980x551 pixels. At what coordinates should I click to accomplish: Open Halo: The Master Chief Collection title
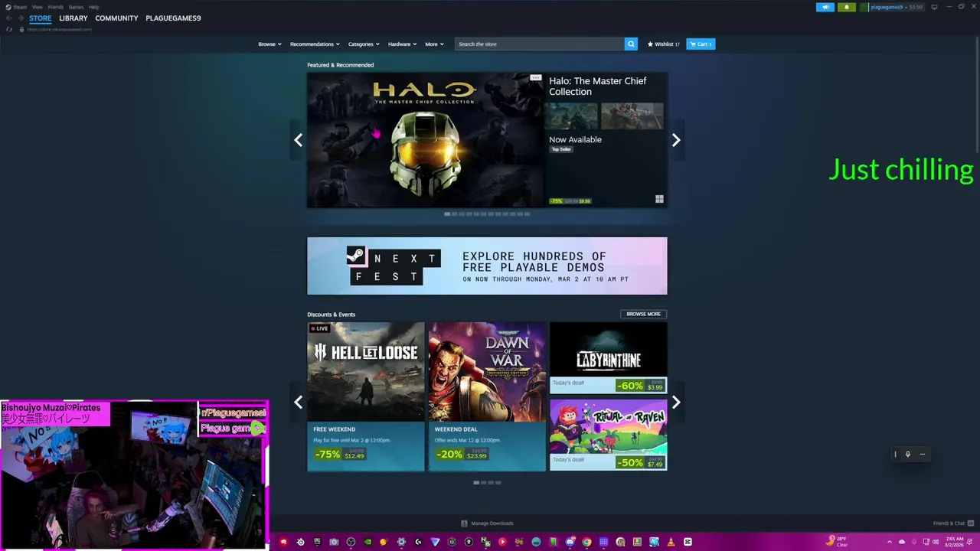pos(597,86)
